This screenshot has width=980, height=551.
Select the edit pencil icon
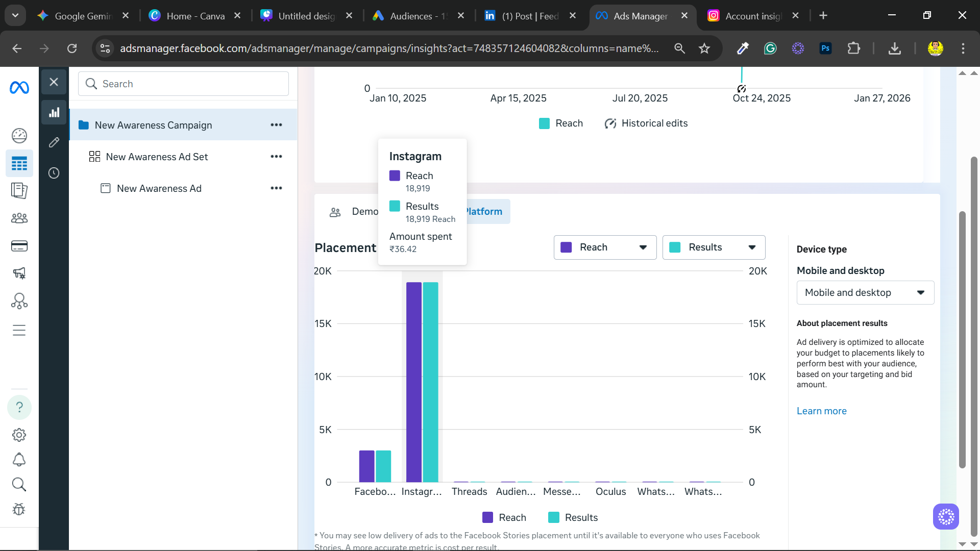pyautogui.click(x=54, y=142)
